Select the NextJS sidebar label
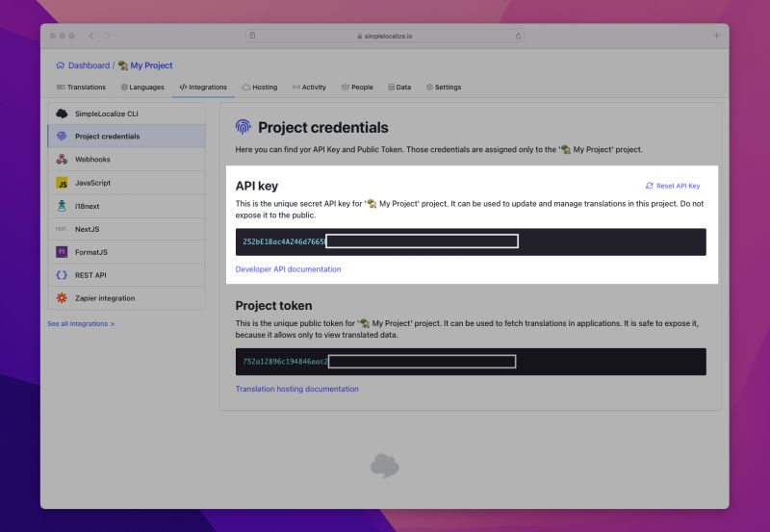The height and width of the screenshot is (532, 770). tap(87, 229)
